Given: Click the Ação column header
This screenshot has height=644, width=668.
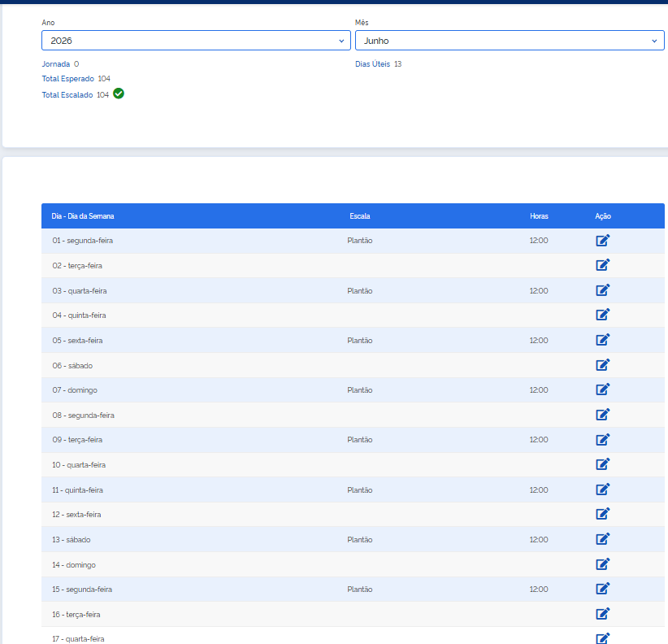Looking at the screenshot, I should pos(603,216).
